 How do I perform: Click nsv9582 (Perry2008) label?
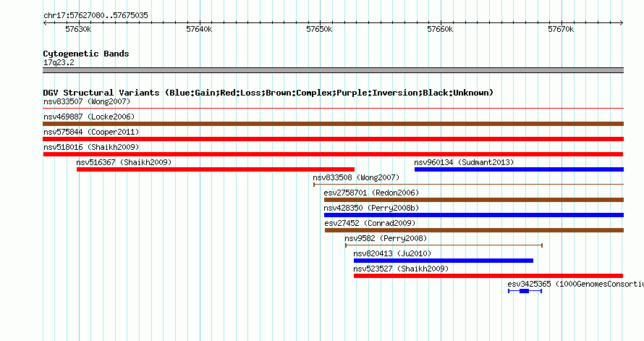click(x=386, y=238)
